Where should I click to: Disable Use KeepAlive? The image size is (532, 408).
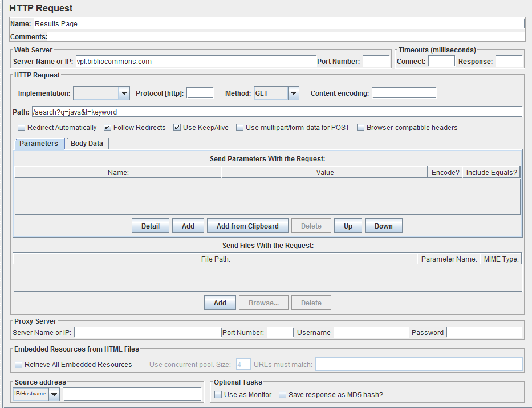(177, 127)
